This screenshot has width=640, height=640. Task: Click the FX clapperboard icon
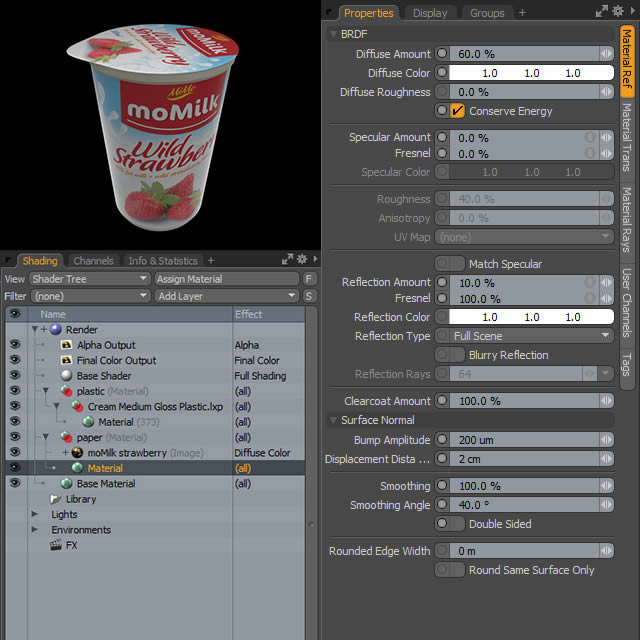click(56, 545)
